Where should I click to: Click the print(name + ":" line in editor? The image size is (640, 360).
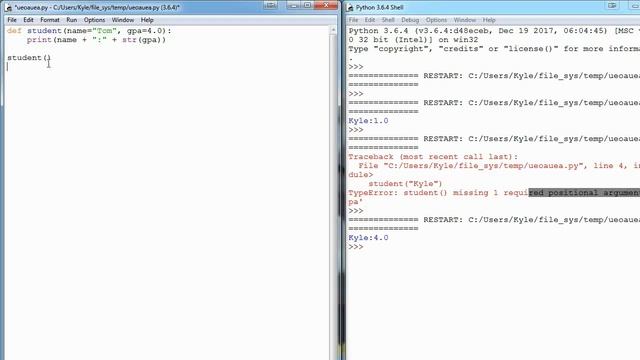96,40
